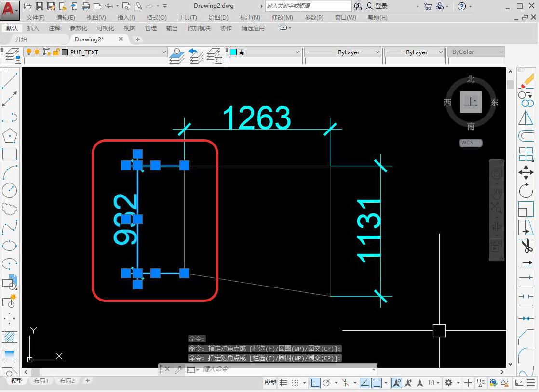
Task: Open the 格式(O) menu
Action: coord(156,17)
